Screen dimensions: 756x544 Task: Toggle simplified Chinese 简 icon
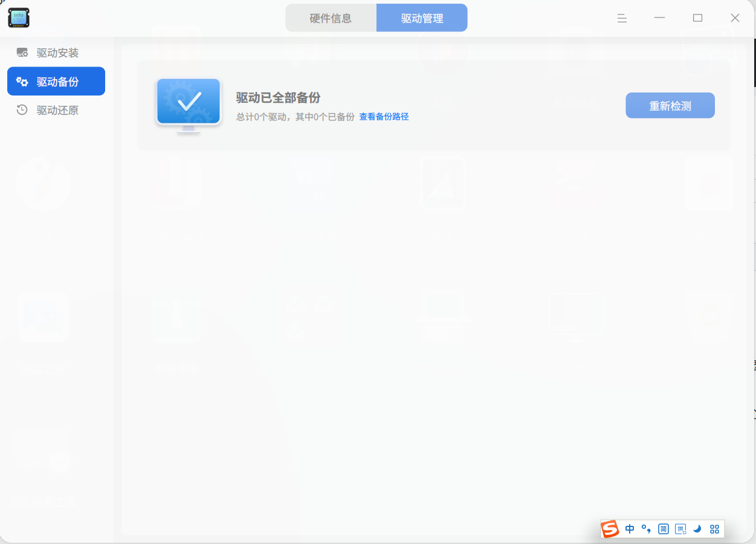tap(663, 529)
